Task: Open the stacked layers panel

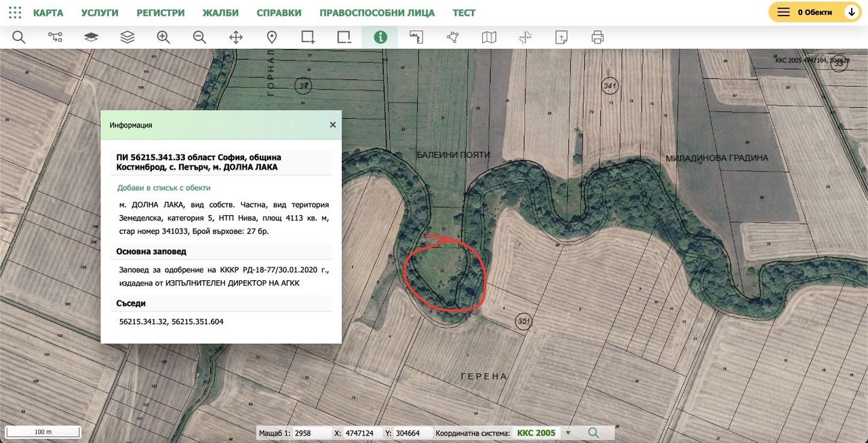Action: point(127,37)
